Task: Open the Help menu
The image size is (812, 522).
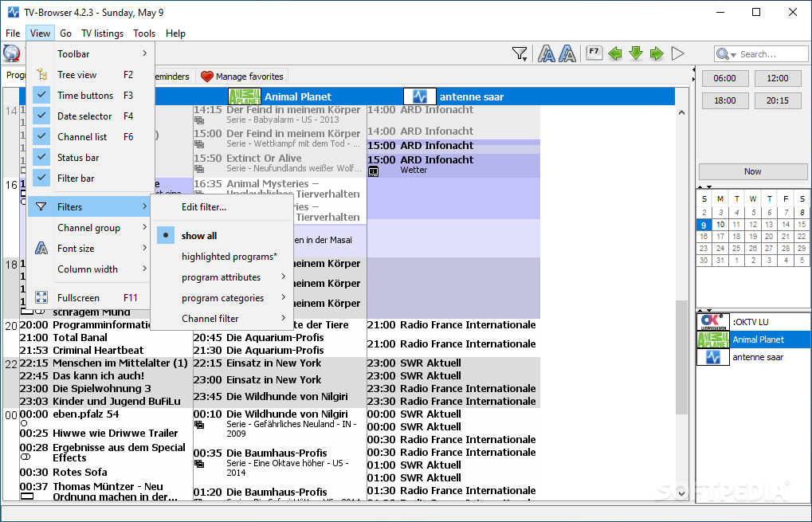Action: [175, 33]
